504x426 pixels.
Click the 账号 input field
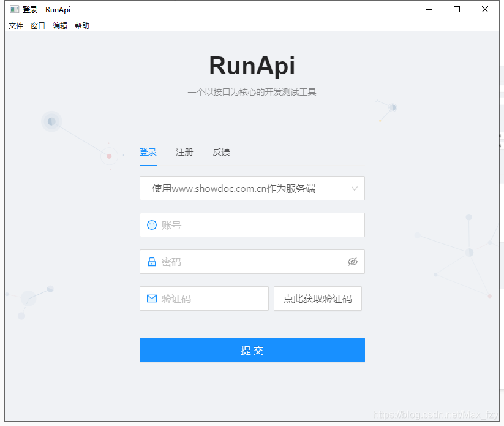245,225
